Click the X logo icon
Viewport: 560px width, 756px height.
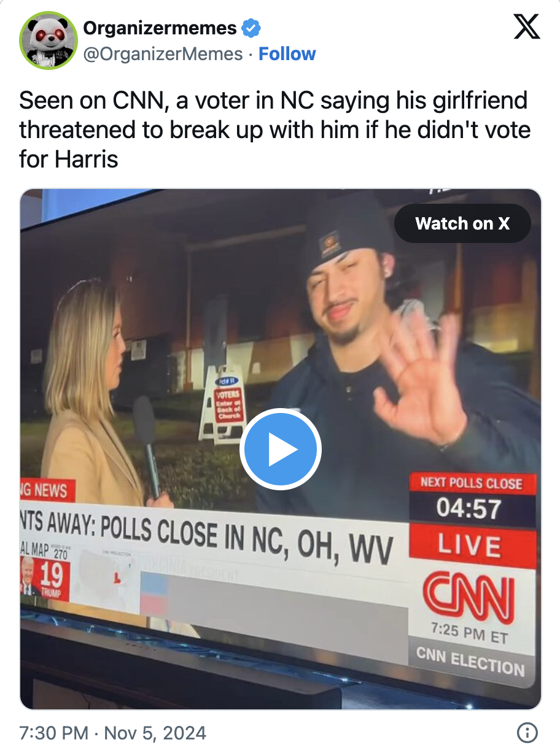pyautogui.click(x=527, y=26)
